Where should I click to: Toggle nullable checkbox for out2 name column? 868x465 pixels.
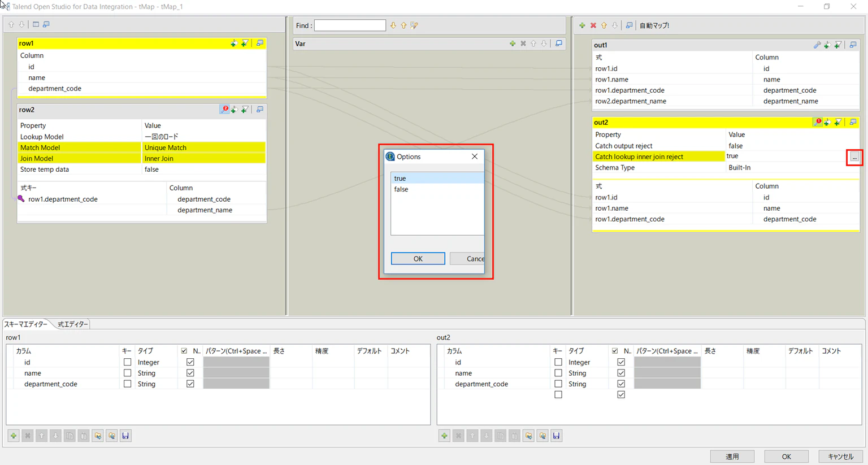[621, 373]
